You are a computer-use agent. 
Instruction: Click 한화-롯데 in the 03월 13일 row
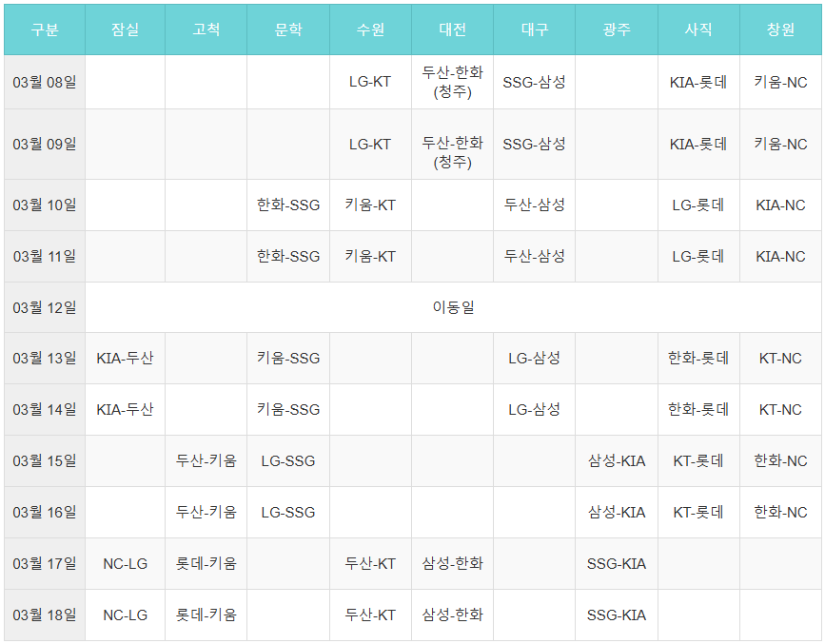[x=698, y=359]
